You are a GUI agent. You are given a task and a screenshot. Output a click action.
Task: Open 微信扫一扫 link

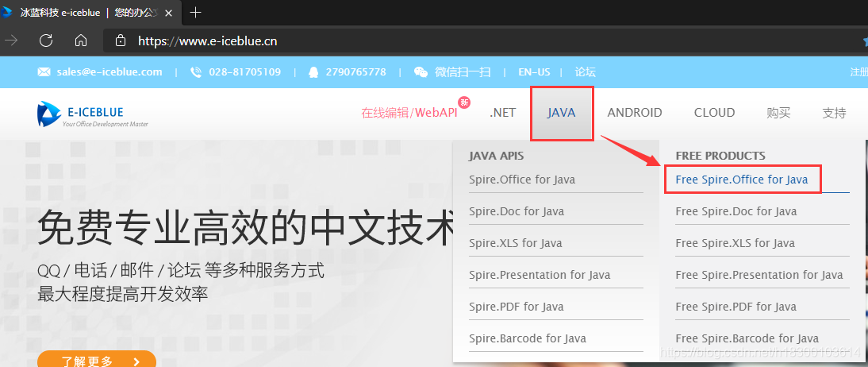coord(463,72)
